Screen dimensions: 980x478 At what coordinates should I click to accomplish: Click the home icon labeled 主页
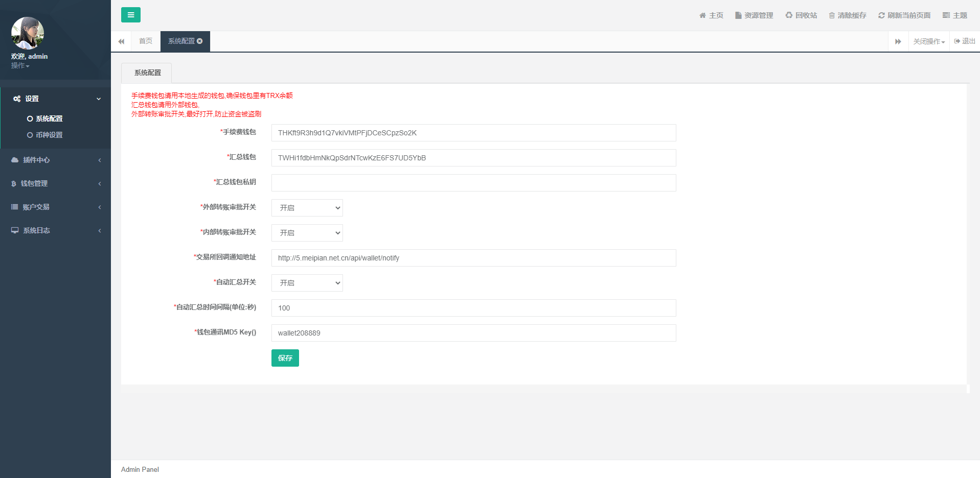(711, 15)
